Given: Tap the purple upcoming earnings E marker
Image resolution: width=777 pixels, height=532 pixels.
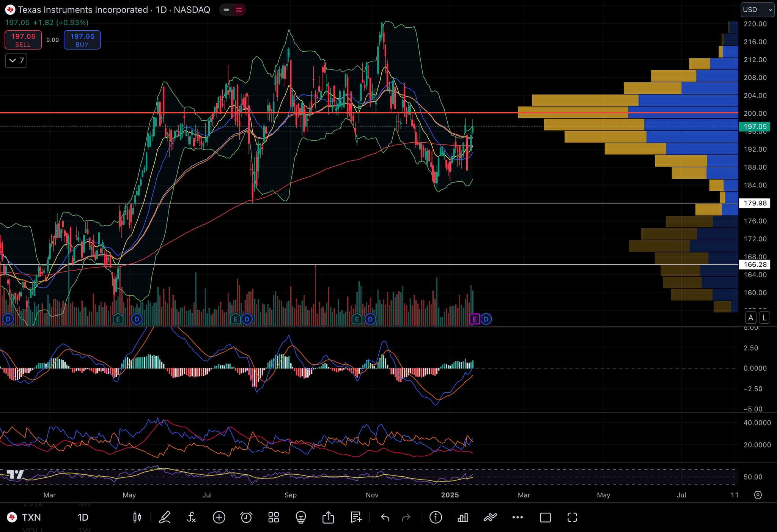Looking at the screenshot, I should click(x=475, y=319).
